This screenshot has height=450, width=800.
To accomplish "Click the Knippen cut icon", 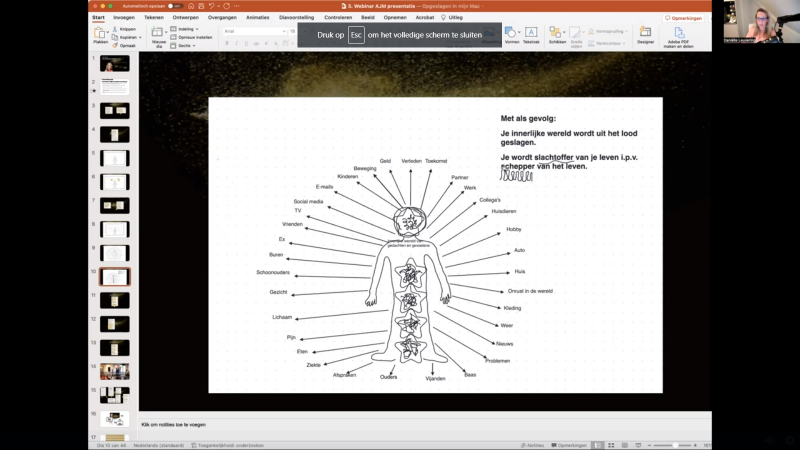I will [124, 29].
